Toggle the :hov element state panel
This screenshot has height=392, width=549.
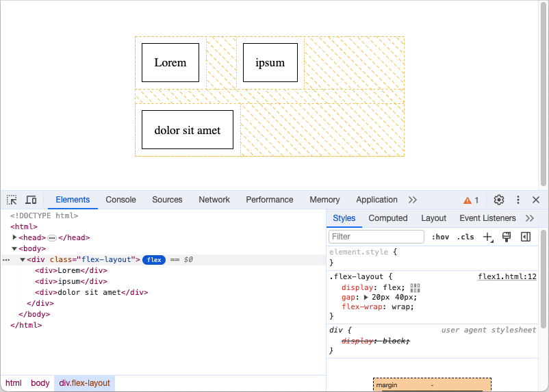coord(440,237)
